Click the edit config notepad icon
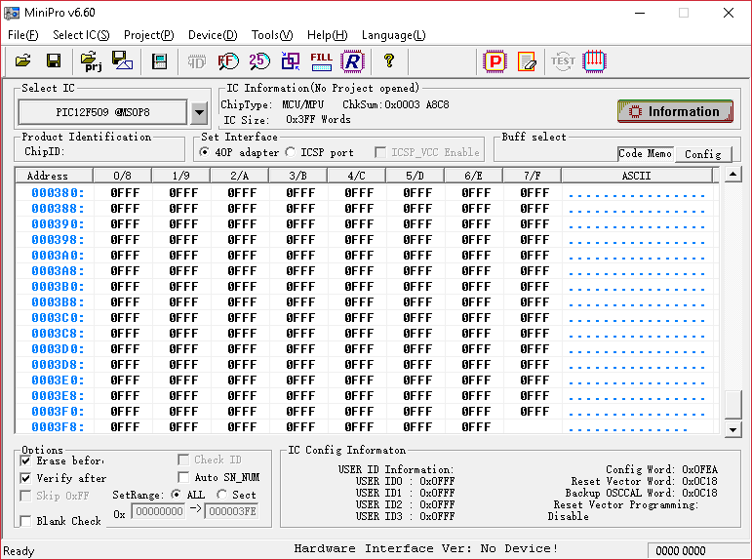This screenshot has width=752, height=560. [527, 61]
